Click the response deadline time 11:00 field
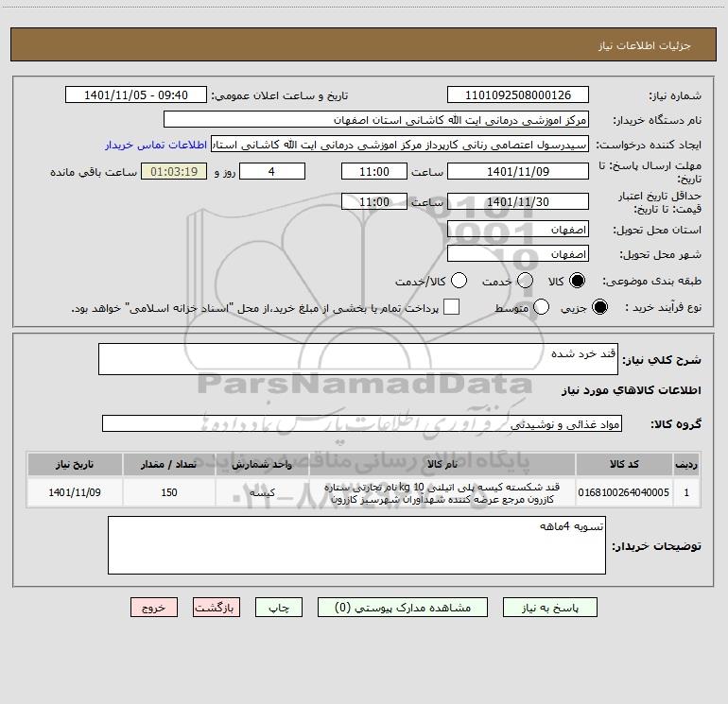Image resolution: width=728 pixels, height=704 pixels. [x=374, y=171]
